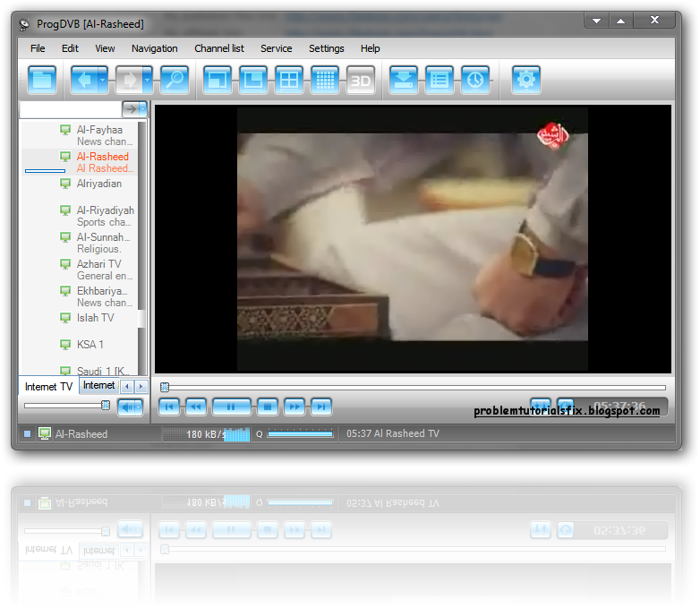Open the Service menu

277,48
